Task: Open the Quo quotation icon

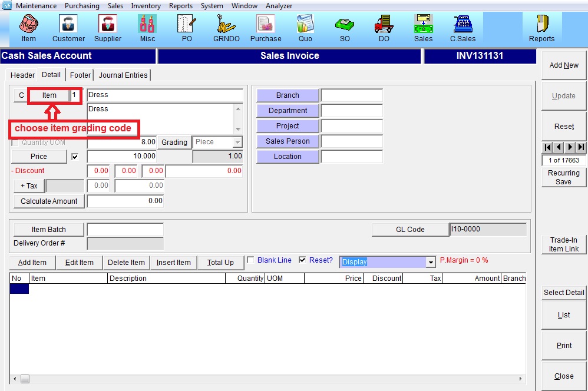Action: (x=305, y=28)
